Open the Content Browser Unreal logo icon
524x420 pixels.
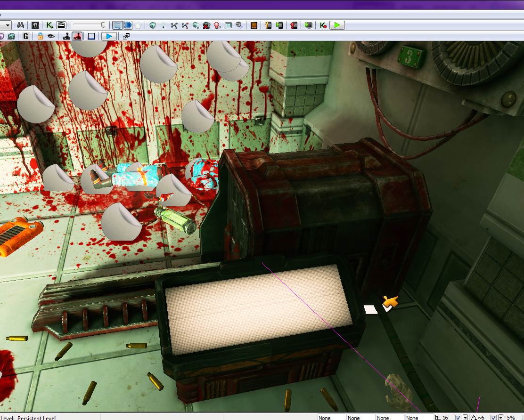pyautogui.click(x=35, y=25)
